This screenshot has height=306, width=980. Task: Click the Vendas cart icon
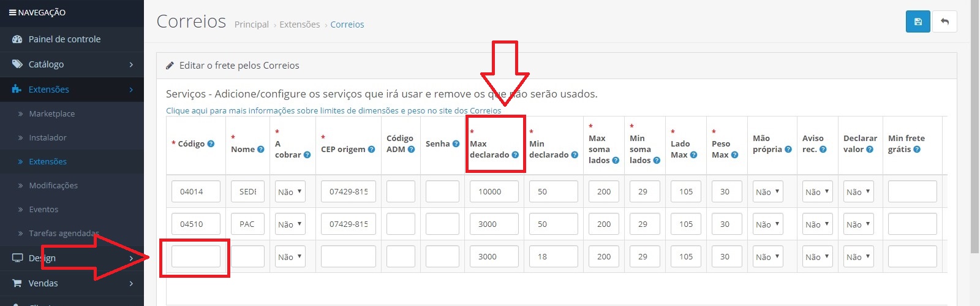click(17, 283)
